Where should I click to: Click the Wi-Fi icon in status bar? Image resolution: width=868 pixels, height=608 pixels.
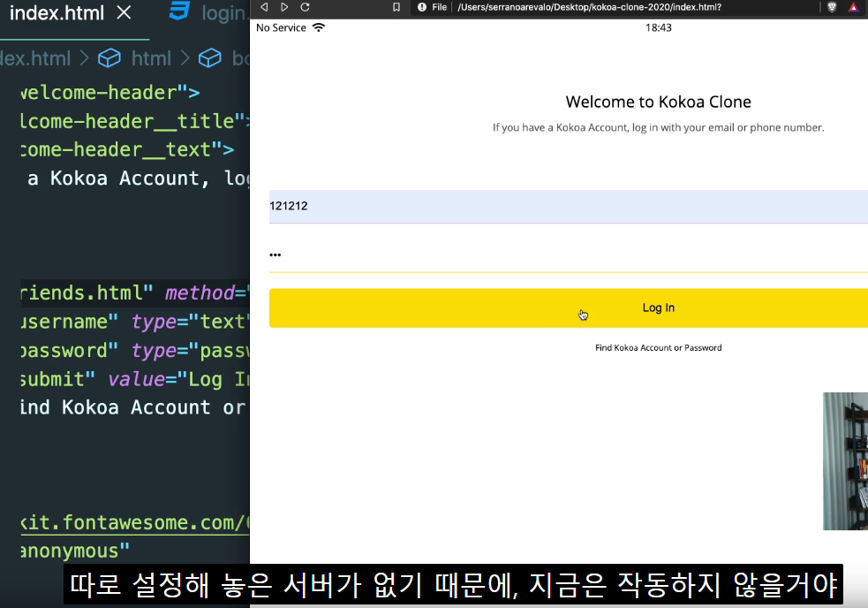click(x=319, y=27)
